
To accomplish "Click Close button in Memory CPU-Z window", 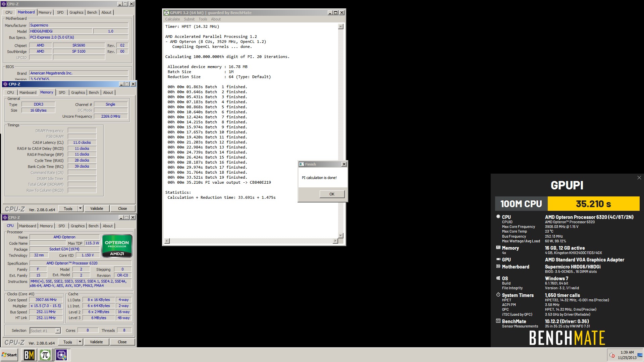I will click(122, 208).
